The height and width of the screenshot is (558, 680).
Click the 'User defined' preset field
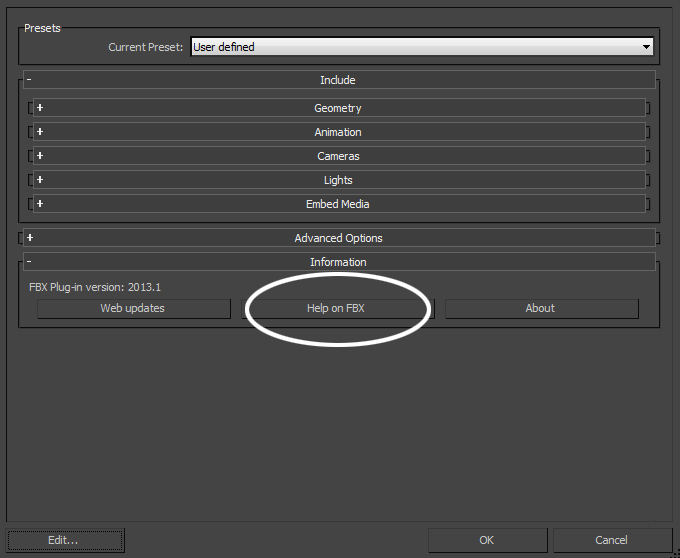414,47
